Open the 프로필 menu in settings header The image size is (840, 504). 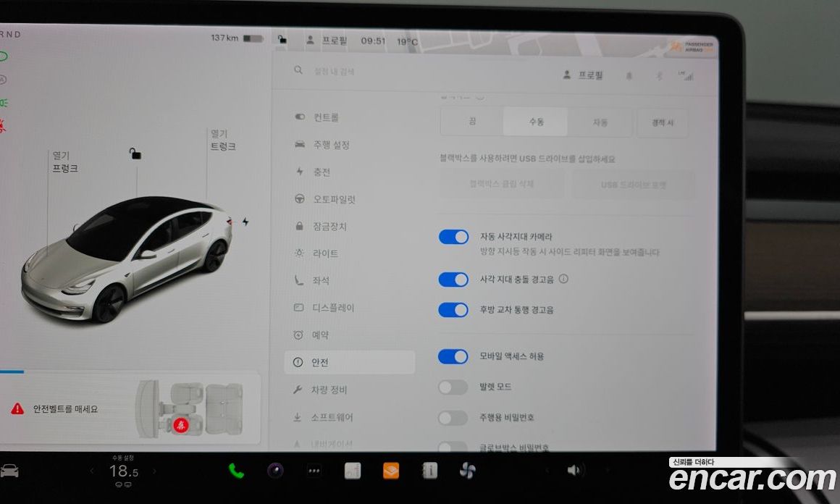click(583, 75)
